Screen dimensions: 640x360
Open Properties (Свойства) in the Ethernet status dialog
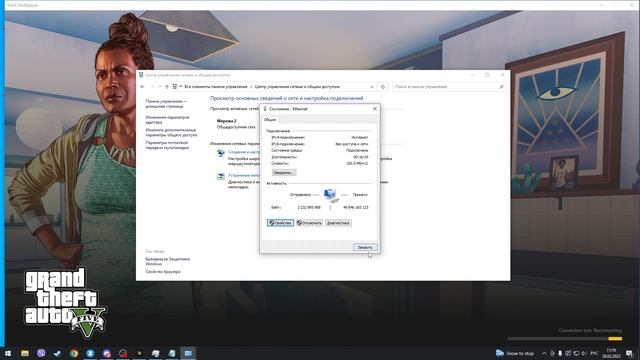(x=280, y=223)
